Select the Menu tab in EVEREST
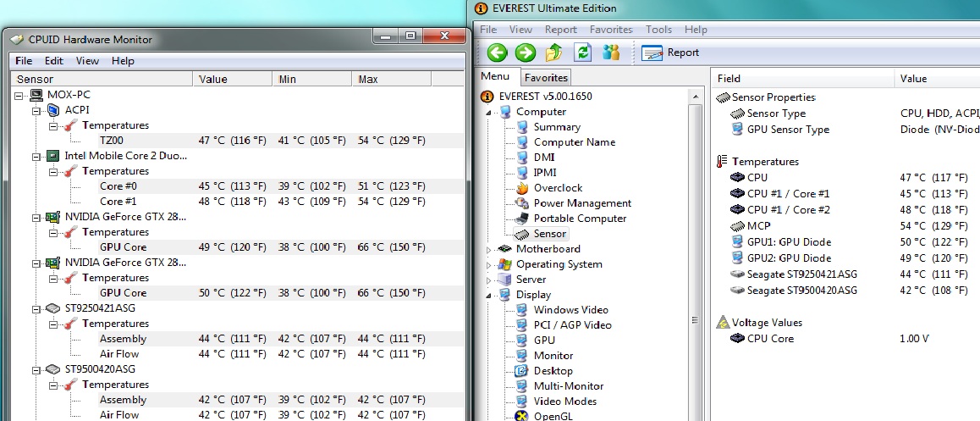The width and height of the screenshot is (980, 421). 495,76
